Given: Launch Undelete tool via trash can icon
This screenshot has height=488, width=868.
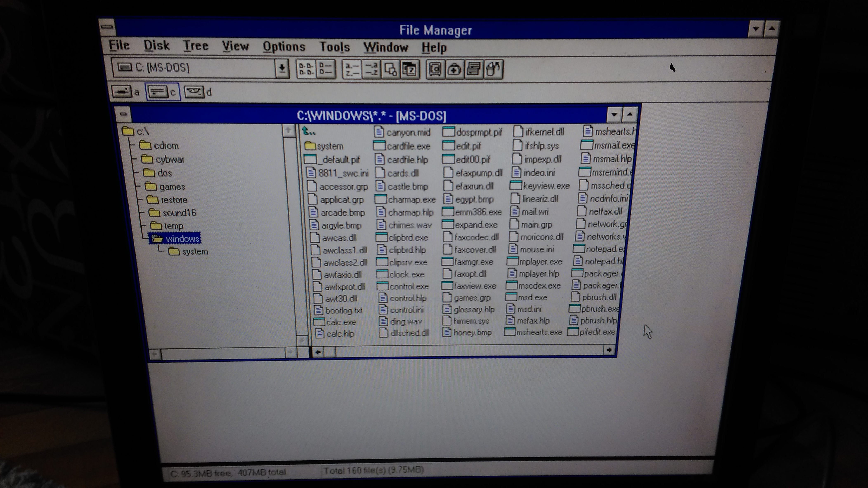Looking at the screenshot, I should 493,70.
